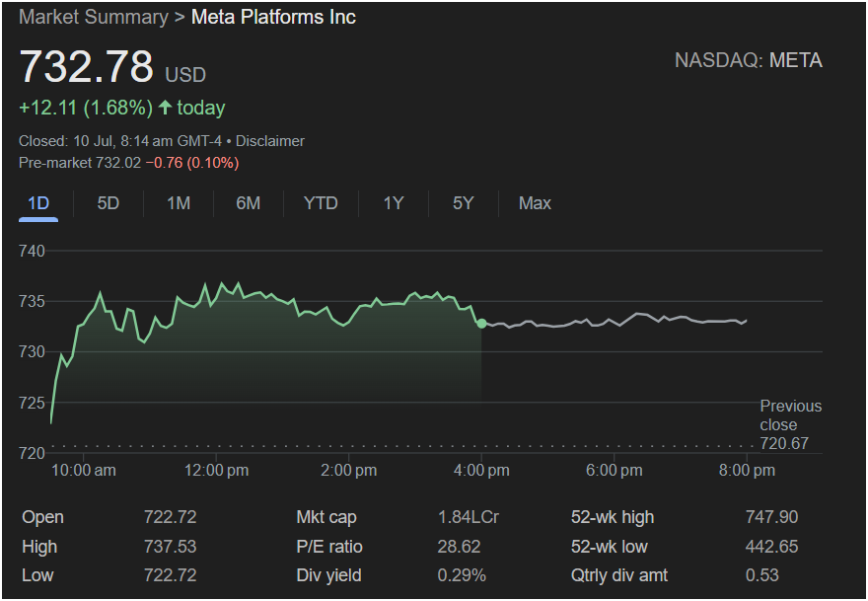Click the Low value 722.72
This screenshot has width=868, height=601.
170,575
